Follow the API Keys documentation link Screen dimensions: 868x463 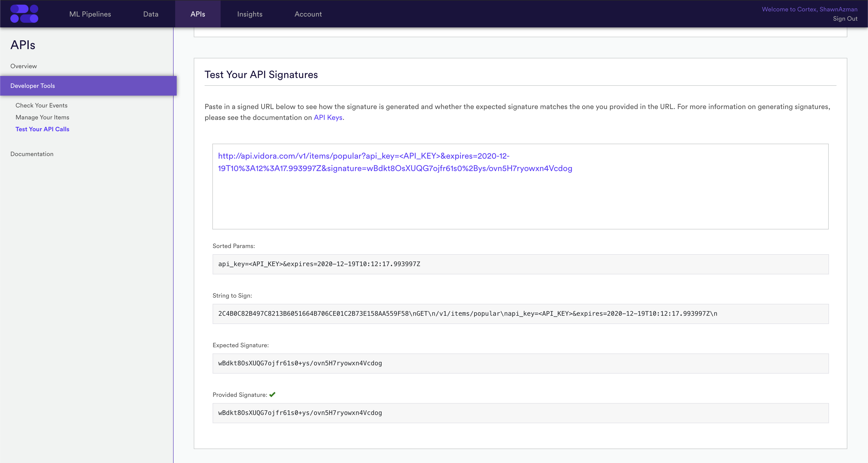pyautogui.click(x=328, y=117)
